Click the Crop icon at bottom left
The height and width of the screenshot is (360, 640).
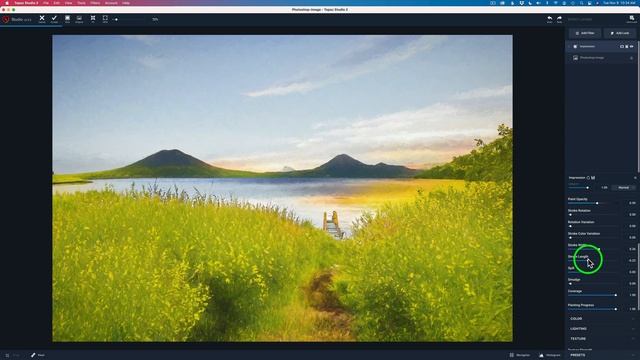pos(7,355)
